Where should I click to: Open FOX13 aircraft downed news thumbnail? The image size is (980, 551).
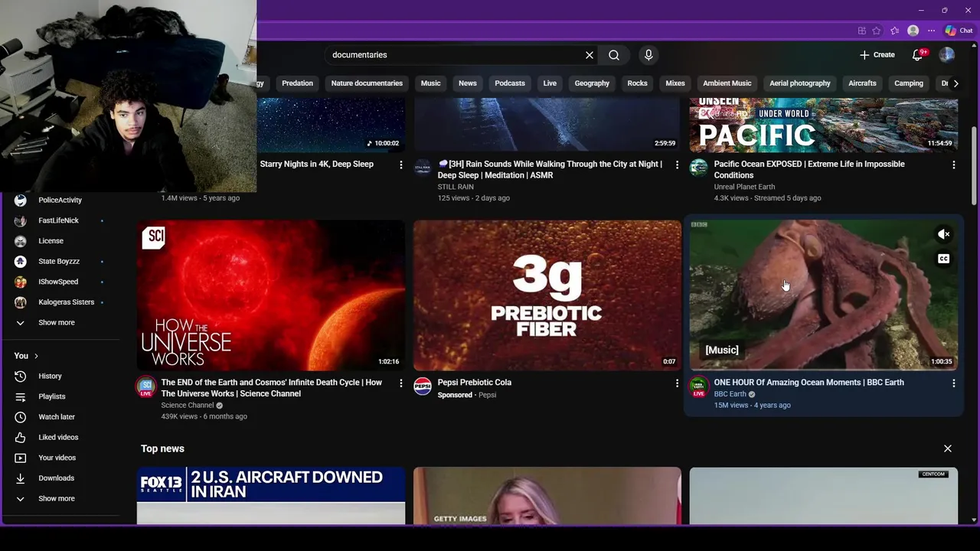point(271,496)
